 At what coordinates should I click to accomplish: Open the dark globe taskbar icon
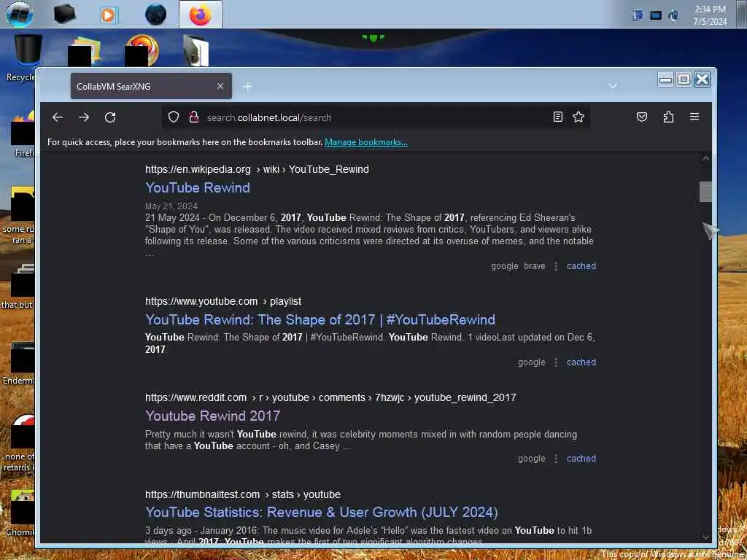point(156,15)
